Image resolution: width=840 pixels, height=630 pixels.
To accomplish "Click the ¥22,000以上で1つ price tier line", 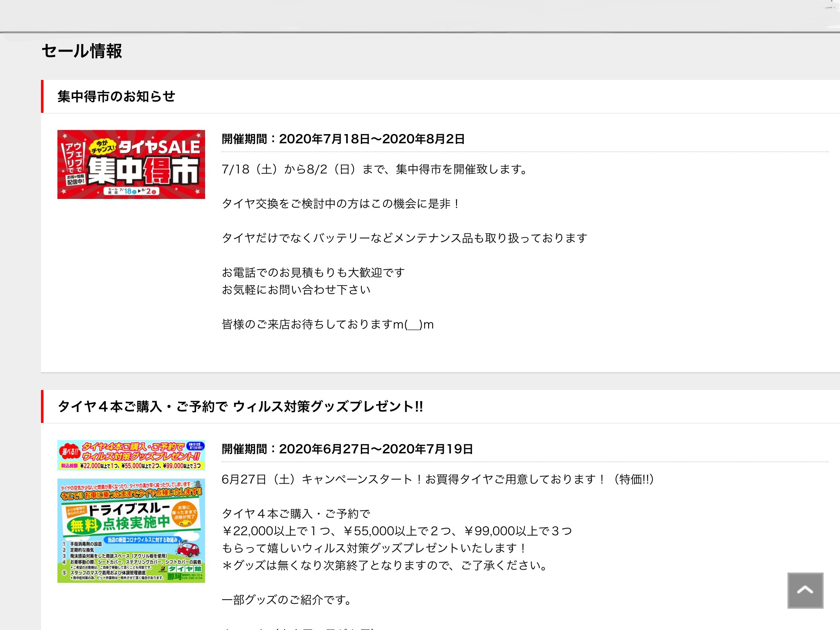I will pyautogui.click(x=396, y=531).
